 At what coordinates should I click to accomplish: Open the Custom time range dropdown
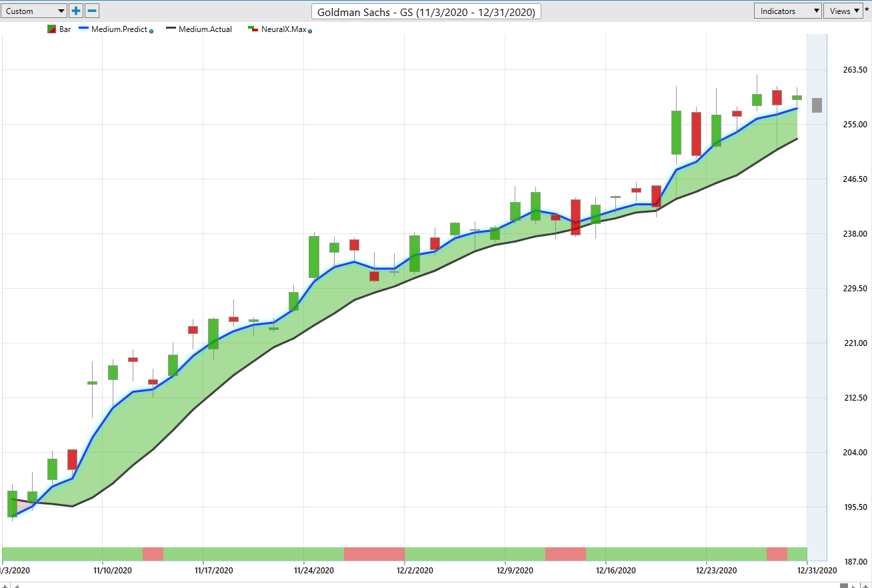pyautogui.click(x=33, y=11)
